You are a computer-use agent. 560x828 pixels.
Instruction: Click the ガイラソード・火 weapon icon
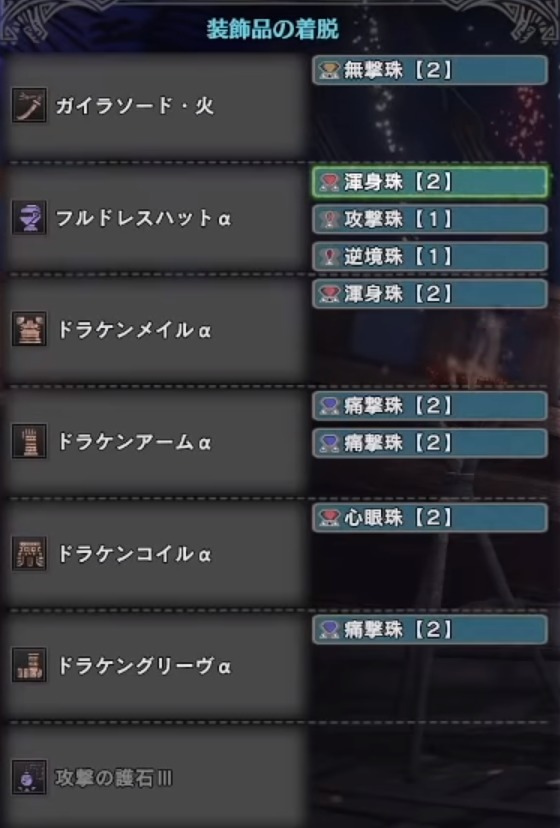(30, 105)
